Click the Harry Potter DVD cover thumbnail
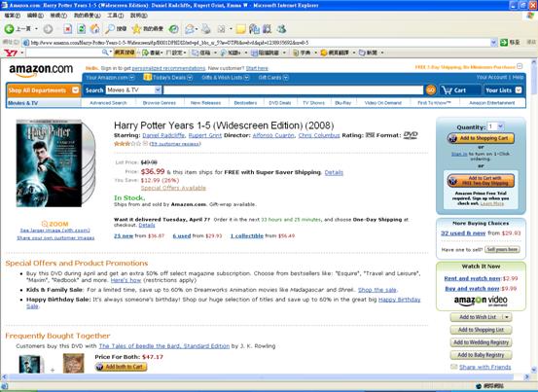538x392 pixels. [x=54, y=163]
